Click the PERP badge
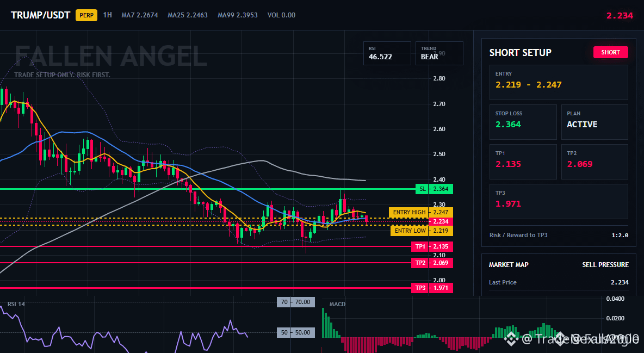This screenshot has width=644, height=353. (x=86, y=15)
